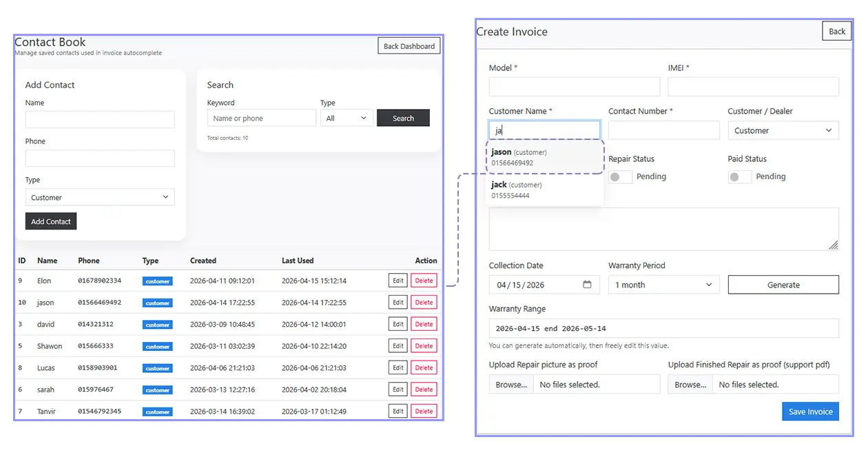The height and width of the screenshot is (455, 868).
Task: Open the Customer / Dealer dropdown
Action: [x=783, y=130]
